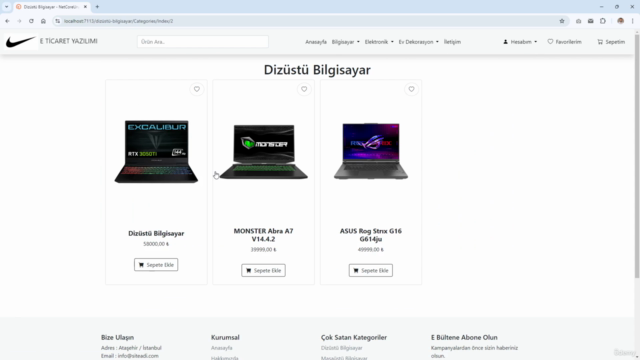Favorite the ASUS Rog Strix with heart icon
The image size is (640, 360).
coord(411,89)
